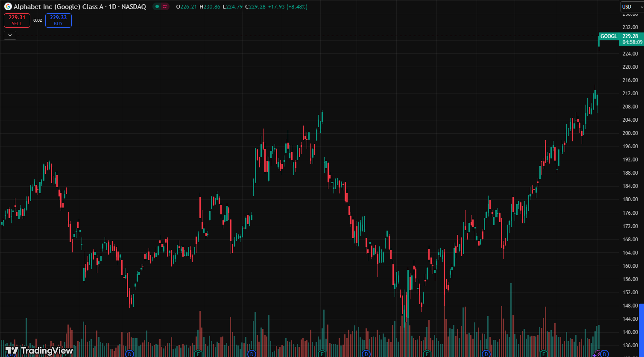
Task: Click the 144.00 price axis label
Action: coord(630,319)
